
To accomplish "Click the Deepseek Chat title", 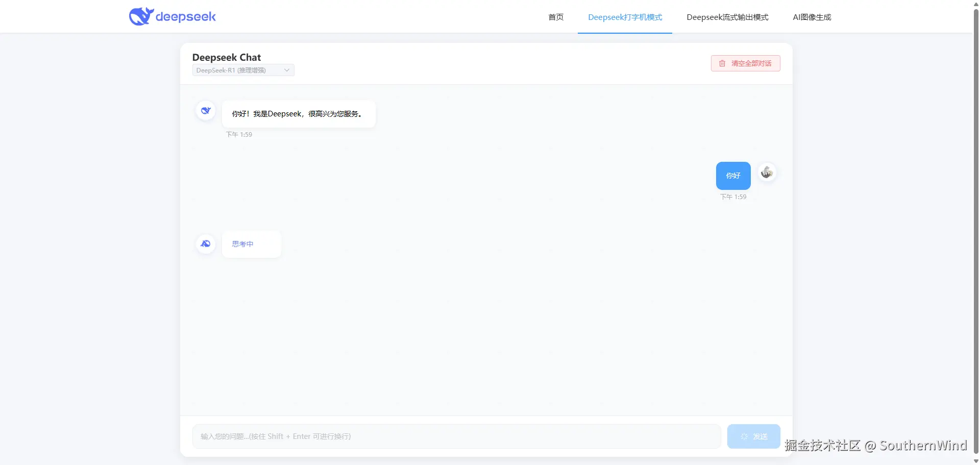I will 227,57.
